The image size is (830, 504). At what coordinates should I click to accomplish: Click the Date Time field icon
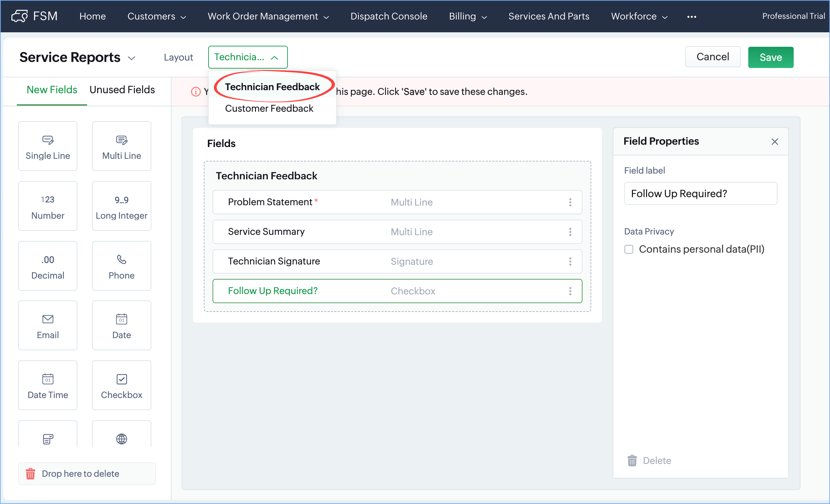[47, 379]
